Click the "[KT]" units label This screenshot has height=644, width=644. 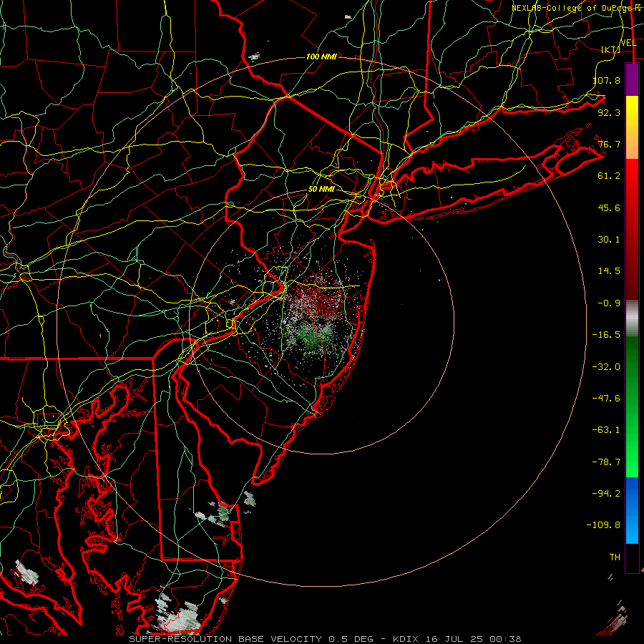coord(611,49)
